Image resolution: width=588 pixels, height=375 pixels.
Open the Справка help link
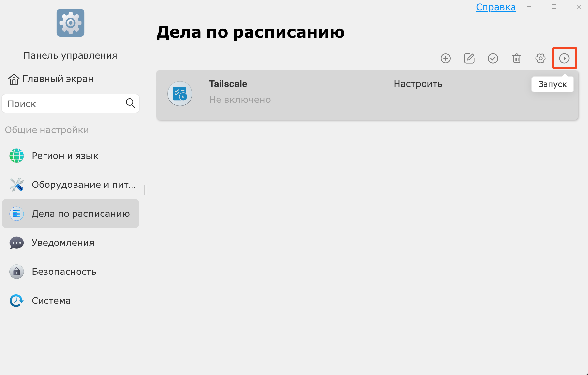pyautogui.click(x=496, y=7)
